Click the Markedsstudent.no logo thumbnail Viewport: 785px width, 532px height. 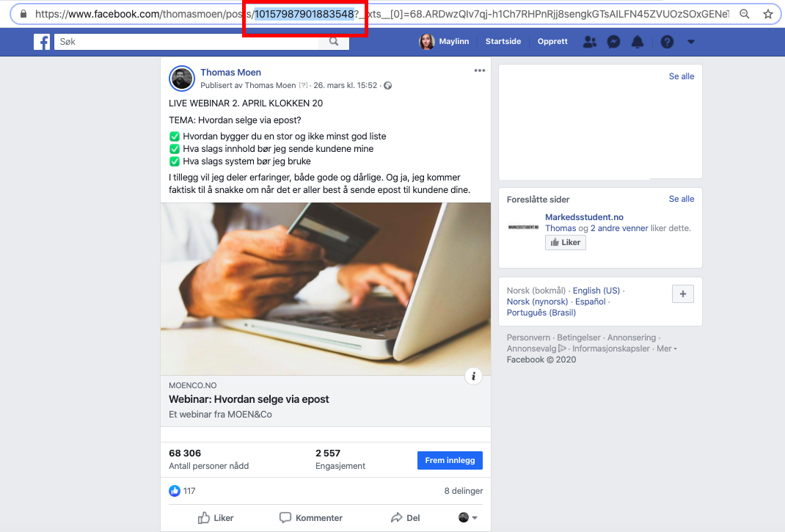524,227
